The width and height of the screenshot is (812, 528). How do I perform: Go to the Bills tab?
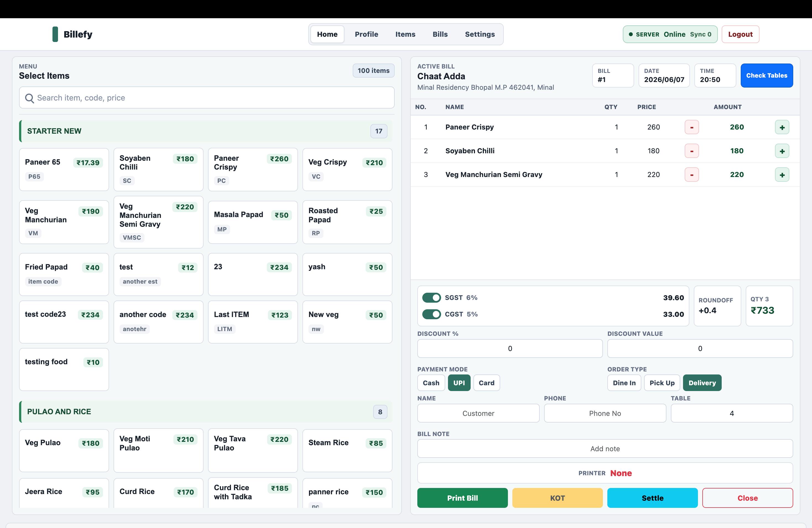pyautogui.click(x=440, y=34)
